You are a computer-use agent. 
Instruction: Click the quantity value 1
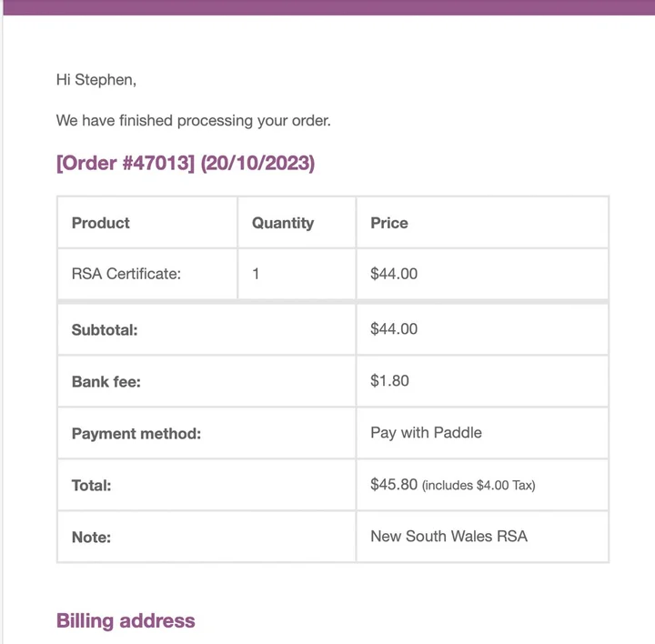point(256,274)
